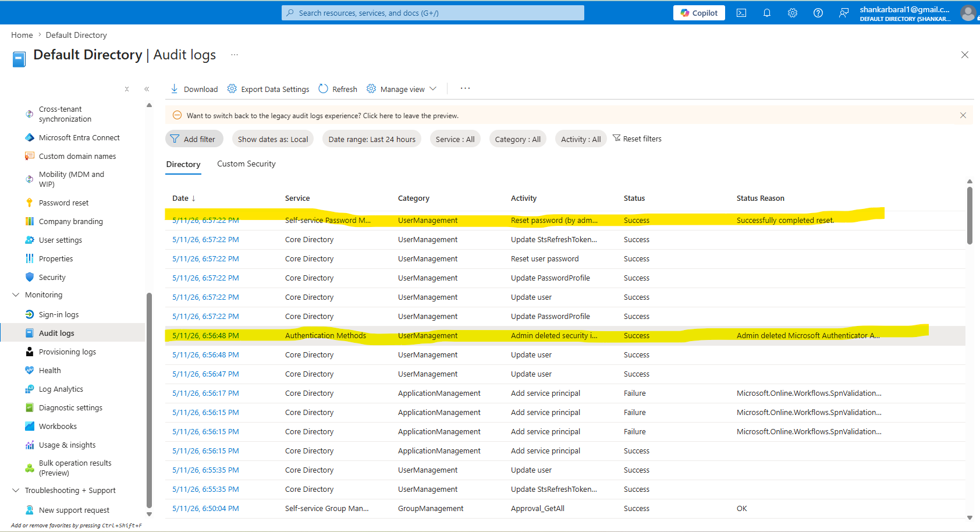This screenshot has height=532, width=980.
Task: Click the Mobility (MDM and WIP) icon
Action: pyautogui.click(x=30, y=179)
